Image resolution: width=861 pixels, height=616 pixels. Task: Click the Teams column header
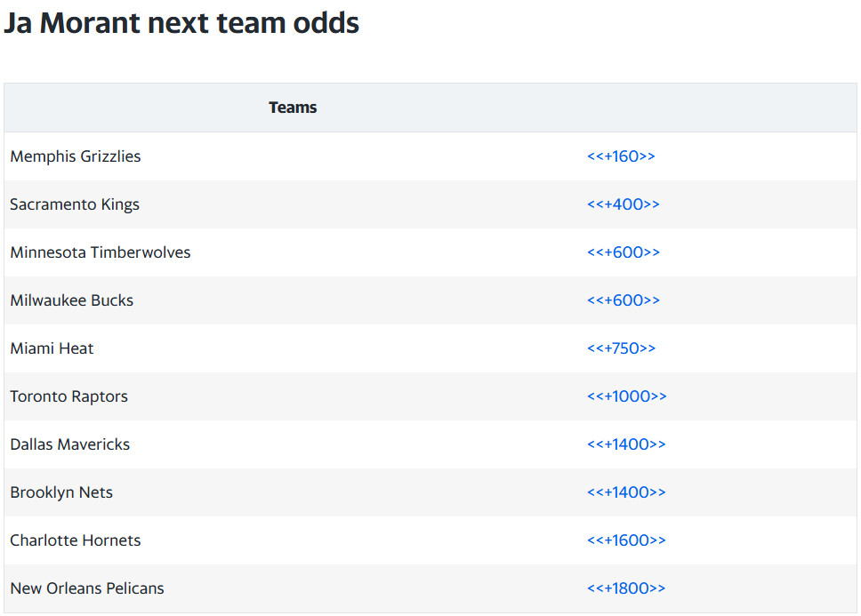click(293, 108)
